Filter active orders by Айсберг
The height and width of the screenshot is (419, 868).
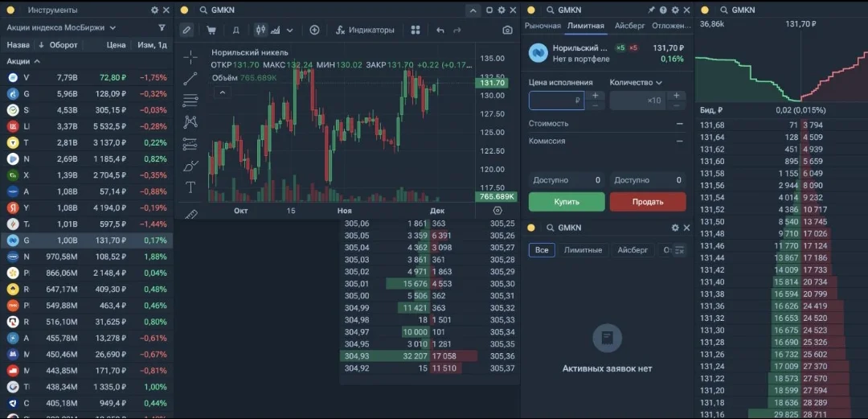633,250
